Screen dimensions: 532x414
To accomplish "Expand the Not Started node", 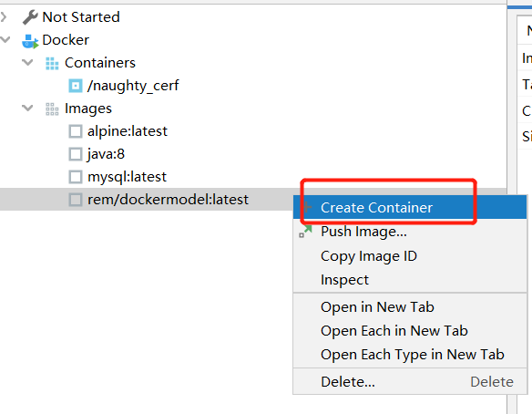I will (x=4, y=17).
